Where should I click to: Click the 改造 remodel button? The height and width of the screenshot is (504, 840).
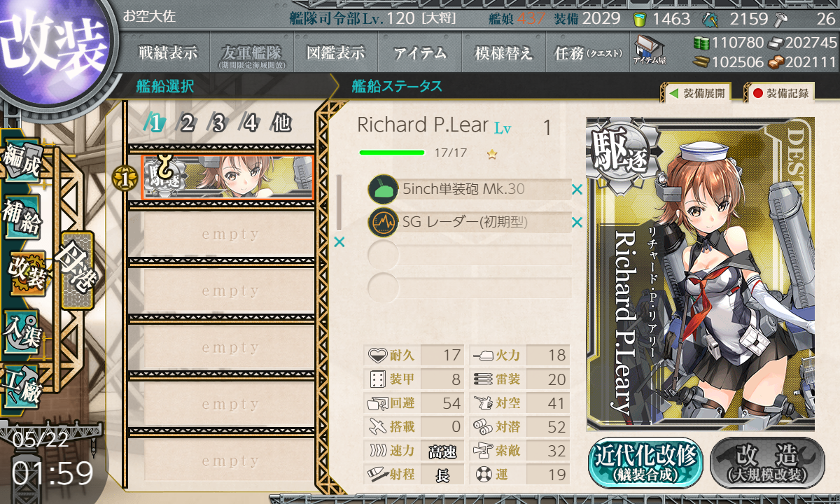768,462
